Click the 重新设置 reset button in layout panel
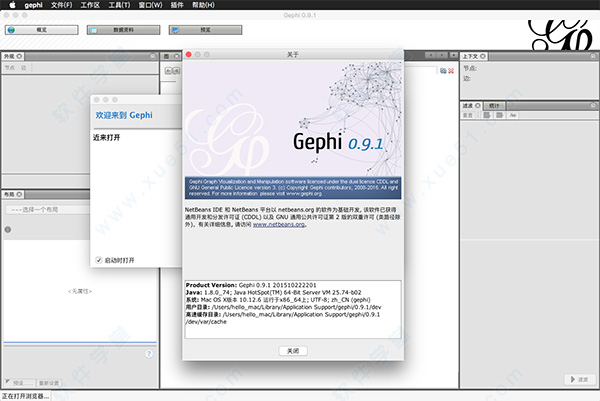The height and width of the screenshot is (401, 600). 49,383
